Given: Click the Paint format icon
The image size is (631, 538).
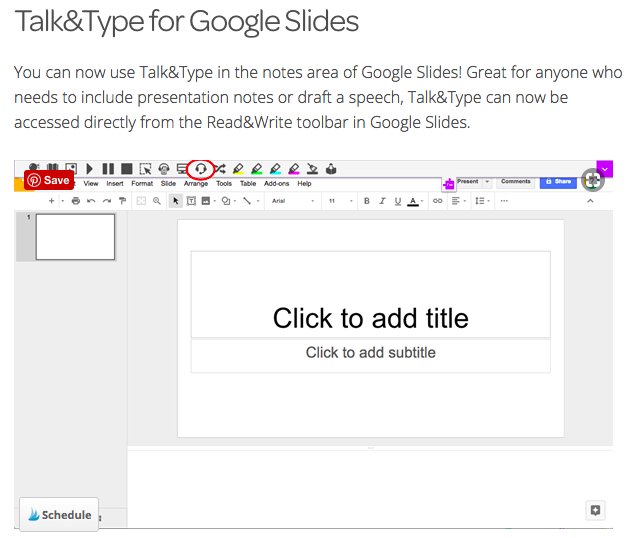Looking at the screenshot, I should point(122,201).
